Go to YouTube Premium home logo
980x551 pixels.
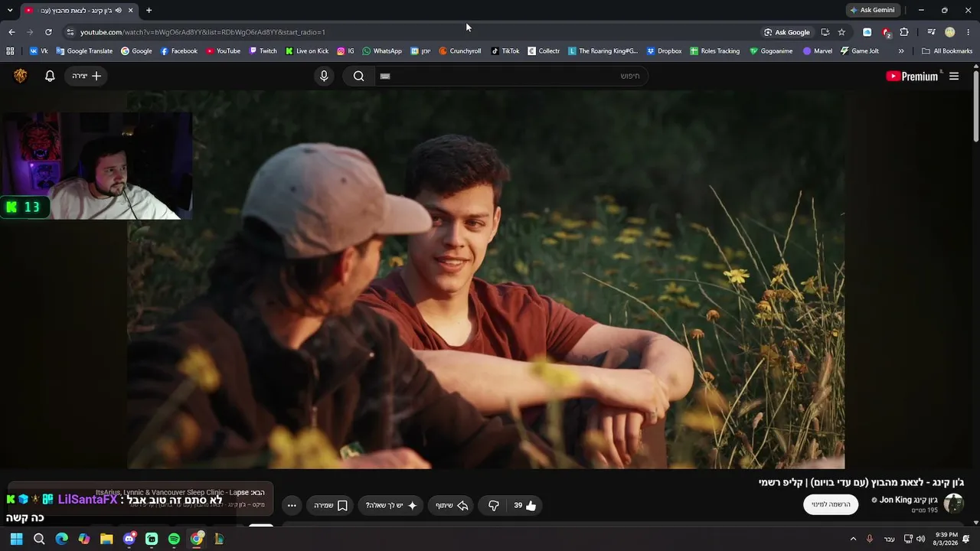point(912,76)
